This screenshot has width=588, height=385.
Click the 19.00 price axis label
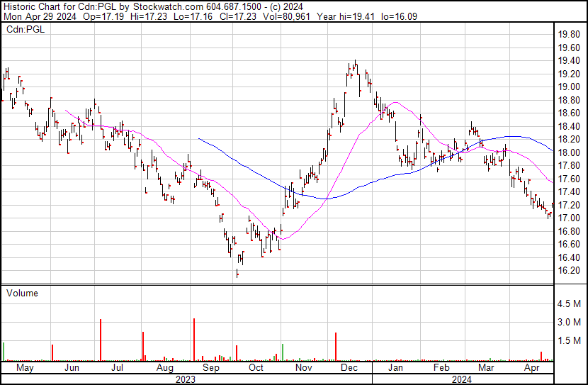coord(569,87)
